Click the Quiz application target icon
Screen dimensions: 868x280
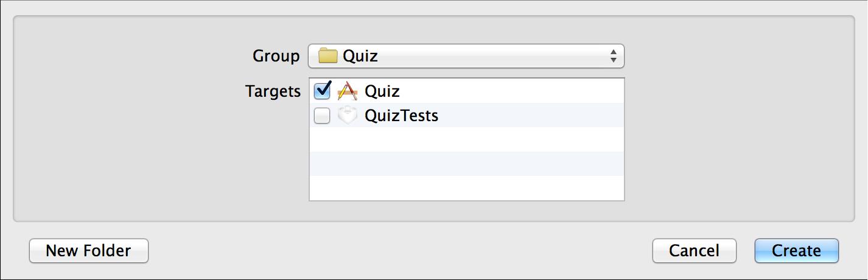347,91
